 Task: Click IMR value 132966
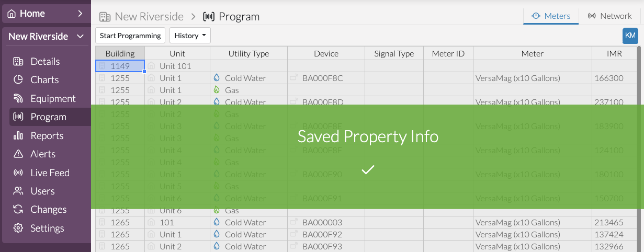click(x=614, y=246)
